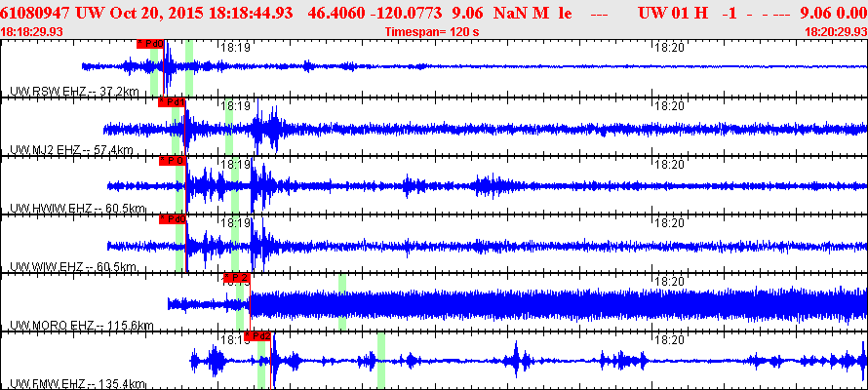Click the 18:20 time tick on FMW trace
This screenshot has width=868, height=390.
pyautogui.click(x=669, y=339)
